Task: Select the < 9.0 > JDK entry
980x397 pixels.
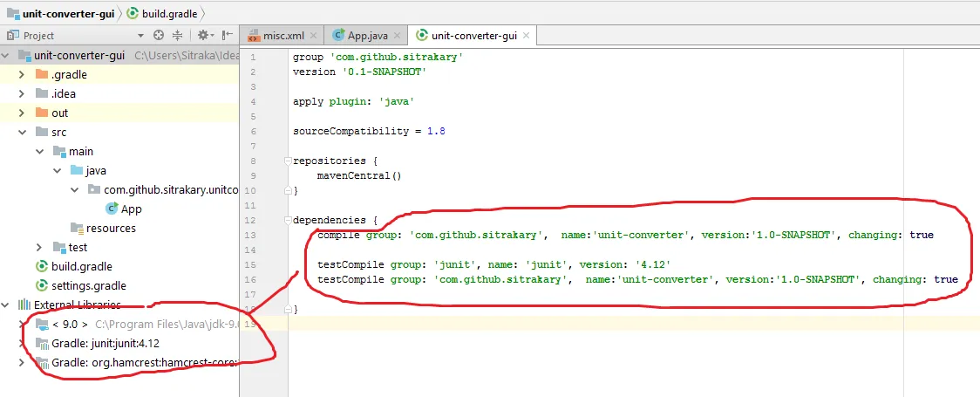Action: tap(70, 324)
